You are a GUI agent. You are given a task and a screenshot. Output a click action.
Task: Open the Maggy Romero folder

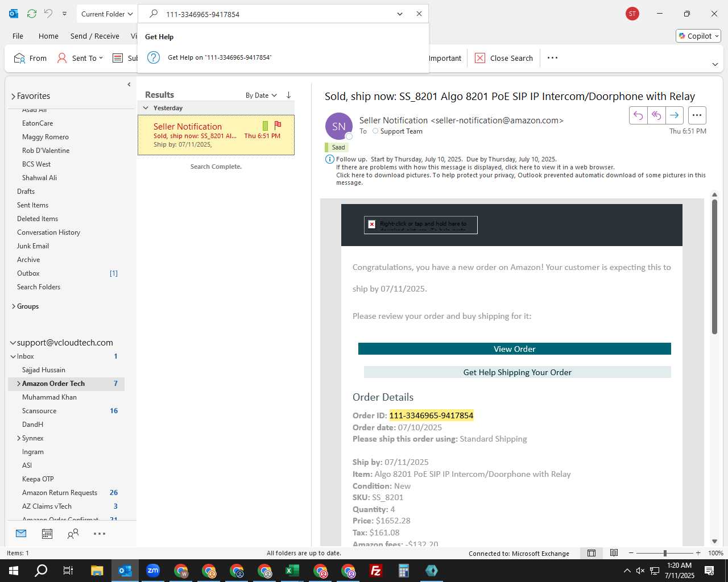(x=45, y=137)
